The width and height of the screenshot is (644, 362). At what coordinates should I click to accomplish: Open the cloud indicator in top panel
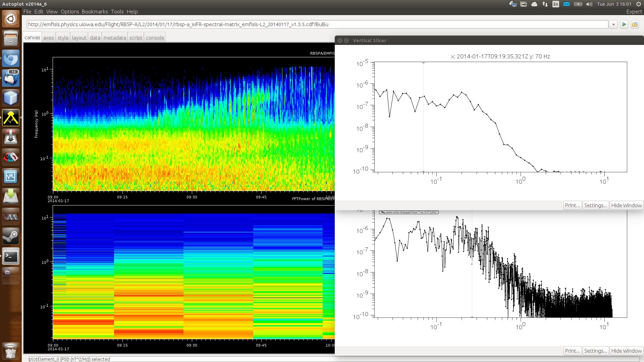tap(534, 4)
